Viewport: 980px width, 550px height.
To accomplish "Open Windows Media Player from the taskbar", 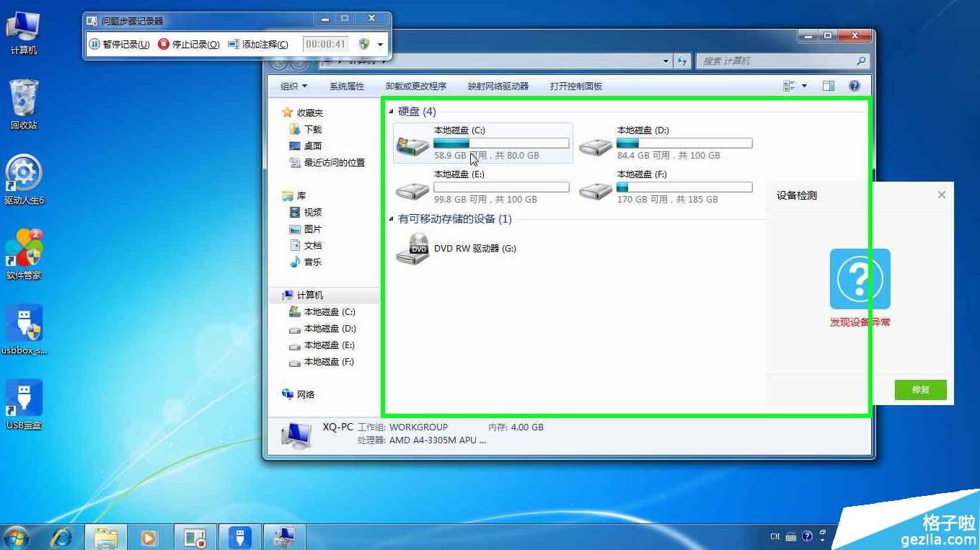I will coord(150,537).
